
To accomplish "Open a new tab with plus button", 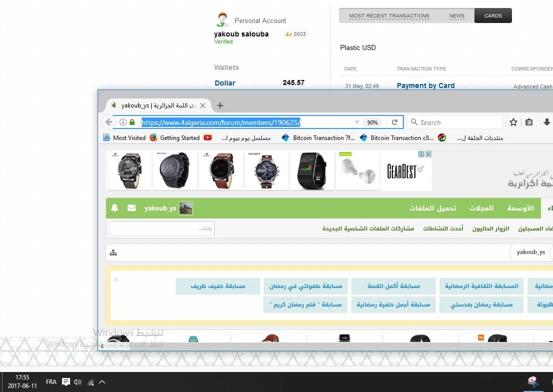I will point(220,105).
